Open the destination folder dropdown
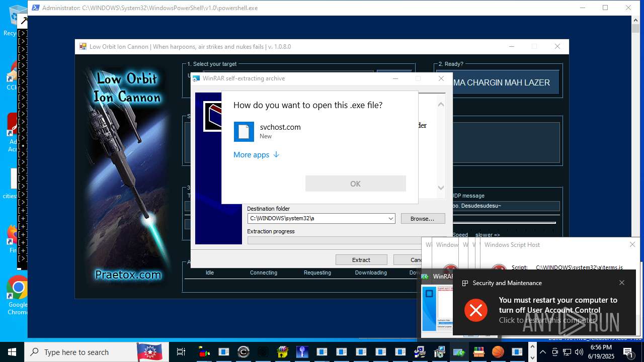644x362 pixels. pos(390,219)
